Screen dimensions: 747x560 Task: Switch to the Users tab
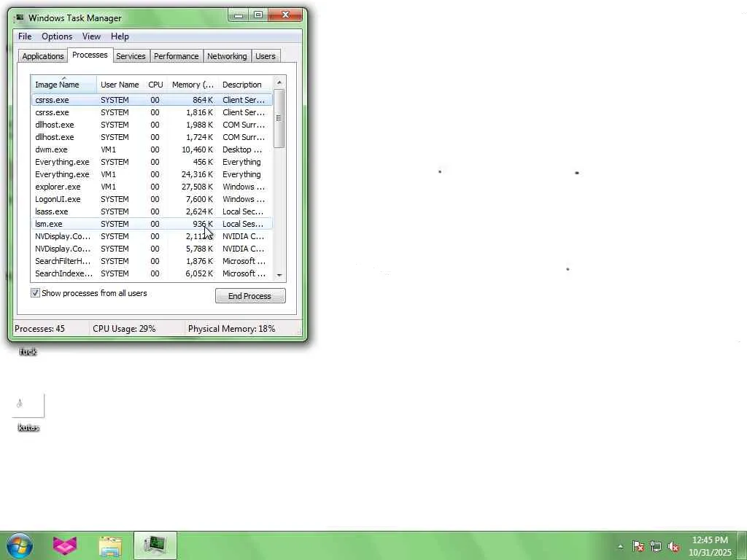[x=266, y=56]
